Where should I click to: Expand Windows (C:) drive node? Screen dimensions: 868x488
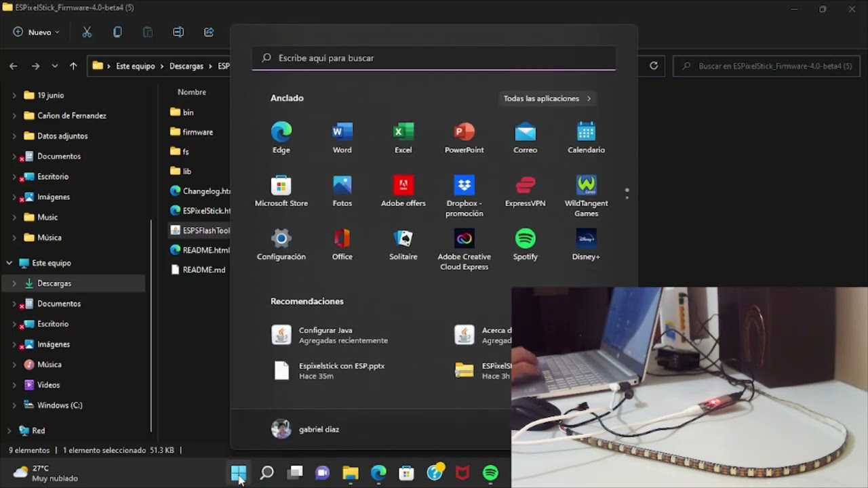pyautogui.click(x=14, y=405)
